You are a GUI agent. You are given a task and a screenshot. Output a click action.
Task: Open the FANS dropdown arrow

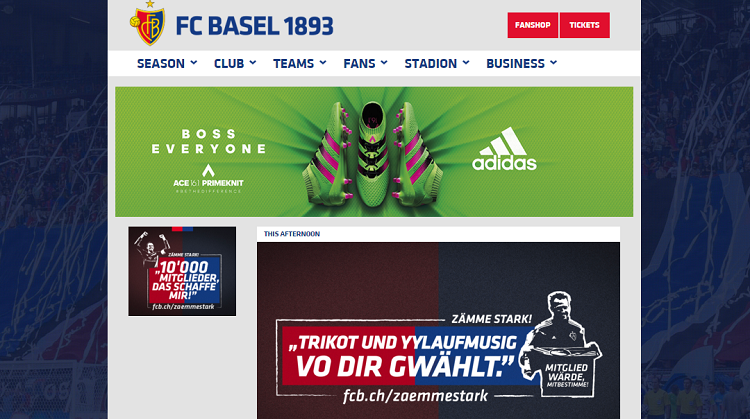pos(384,63)
